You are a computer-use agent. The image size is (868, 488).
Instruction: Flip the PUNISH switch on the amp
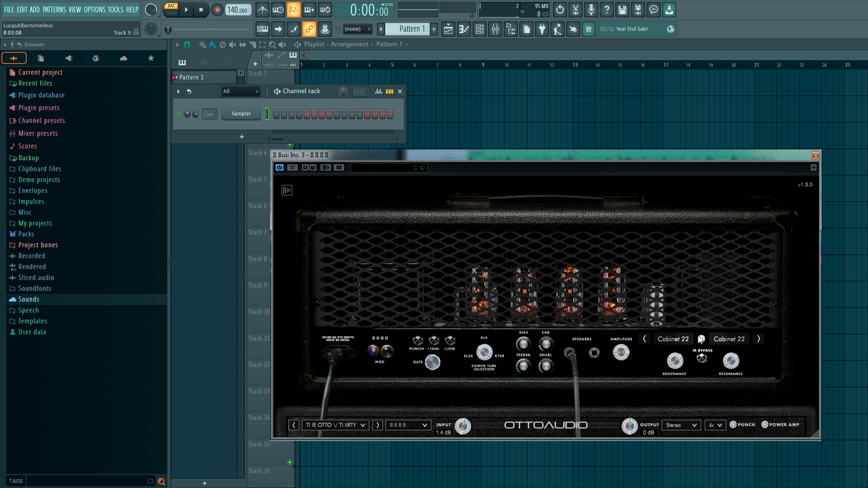tap(417, 341)
